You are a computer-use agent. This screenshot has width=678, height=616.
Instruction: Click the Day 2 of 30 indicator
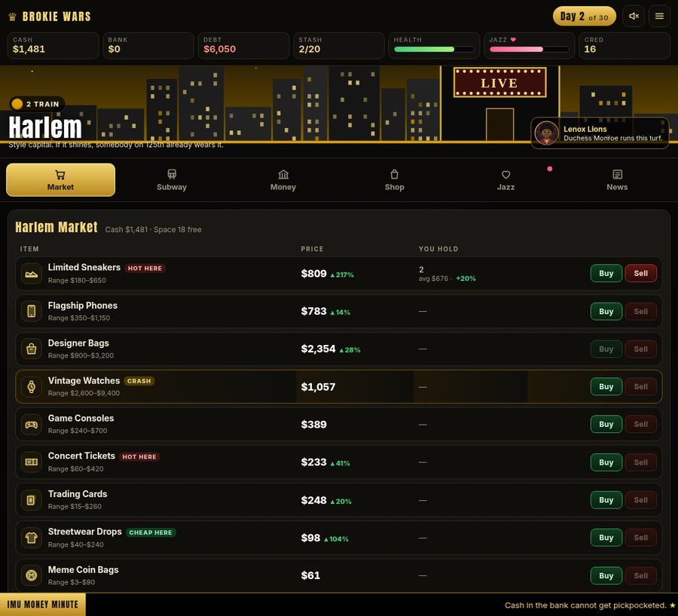pyautogui.click(x=584, y=17)
